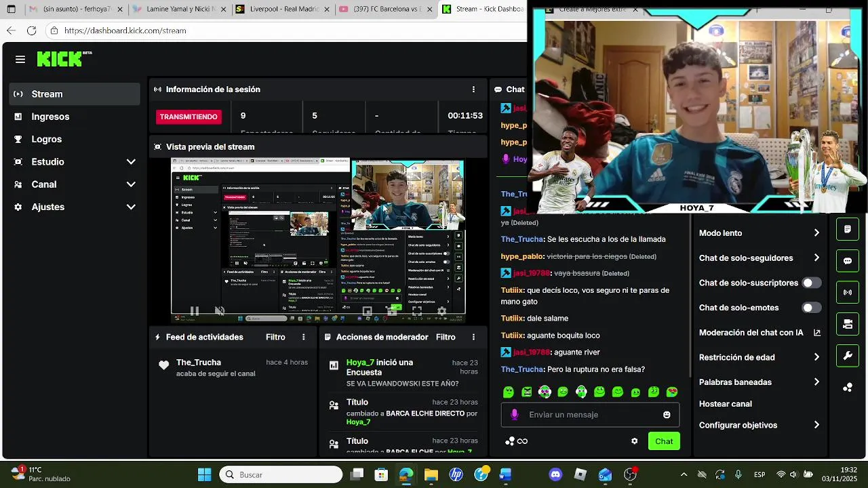The height and width of the screenshot is (488, 868).
Task: Expand the Canal sidebar section
Action: [75, 184]
